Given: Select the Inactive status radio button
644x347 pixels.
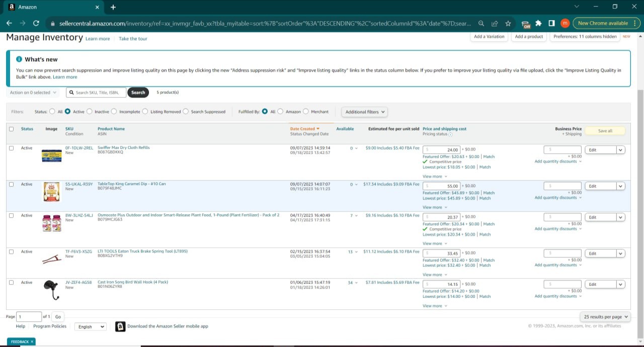Looking at the screenshot, I should 90,112.
